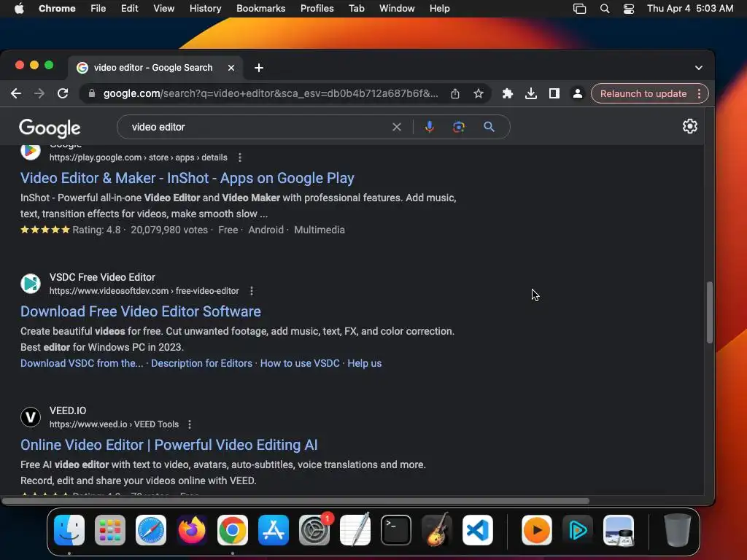Go back to the previous page
747x560 pixels.
[16, 93]
